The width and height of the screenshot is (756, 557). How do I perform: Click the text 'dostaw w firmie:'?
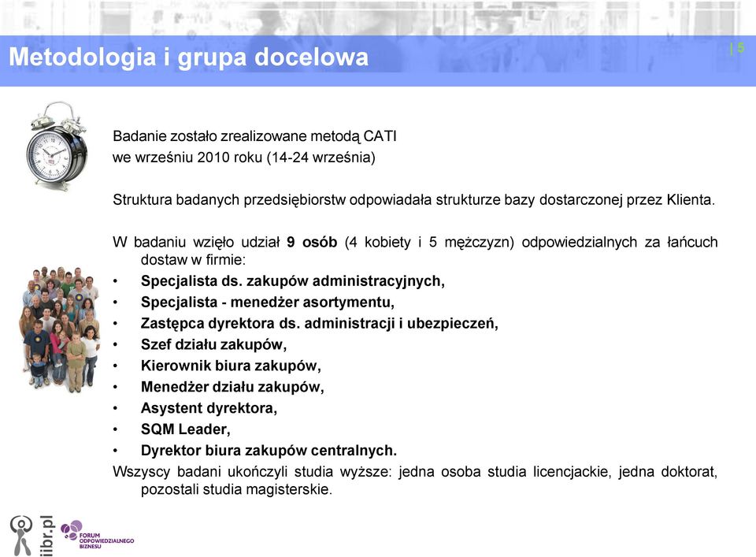point(194,260)
